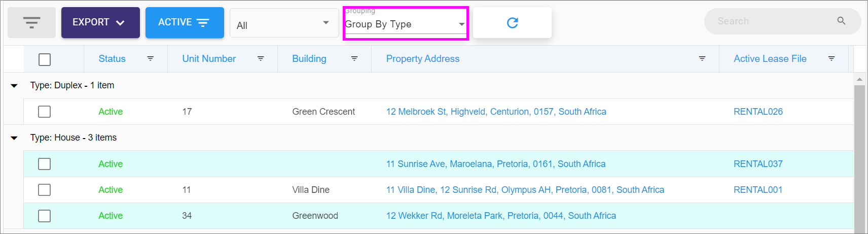
Task: Open Active Lease File column filter icon
Action: (831, 59)
